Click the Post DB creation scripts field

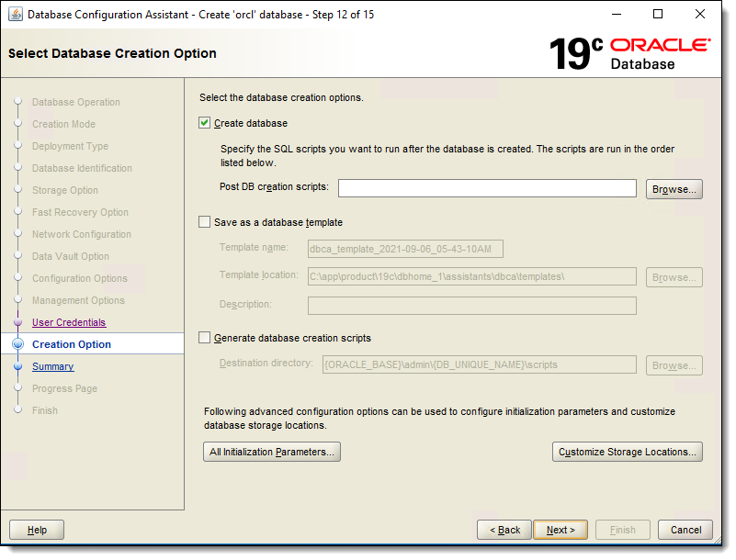(x=487, y=188)
